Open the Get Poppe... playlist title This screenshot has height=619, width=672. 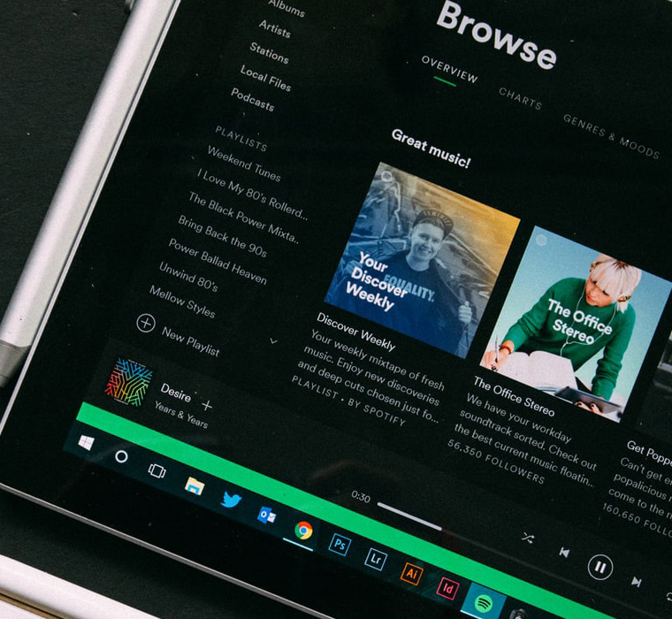pos(649,452)
